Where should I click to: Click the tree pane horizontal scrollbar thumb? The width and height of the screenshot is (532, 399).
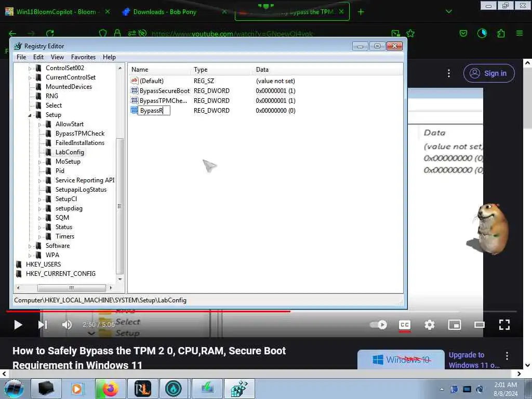72,288
